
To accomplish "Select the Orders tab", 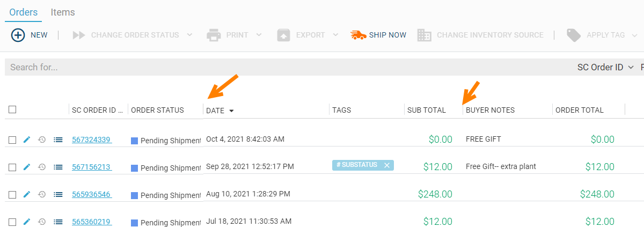I will click(24, 12).
